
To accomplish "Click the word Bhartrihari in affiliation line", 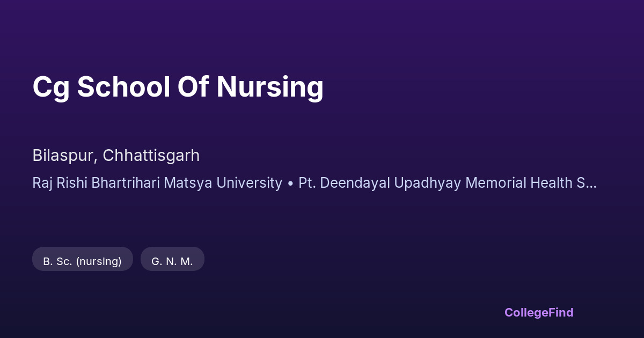I will [x=125, y=183].
